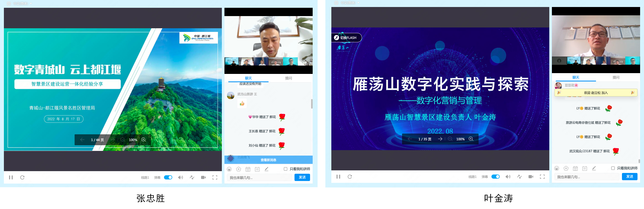
Task: Zoom in on the 雁荡山 slide
Action: click(x=471, y=139)
